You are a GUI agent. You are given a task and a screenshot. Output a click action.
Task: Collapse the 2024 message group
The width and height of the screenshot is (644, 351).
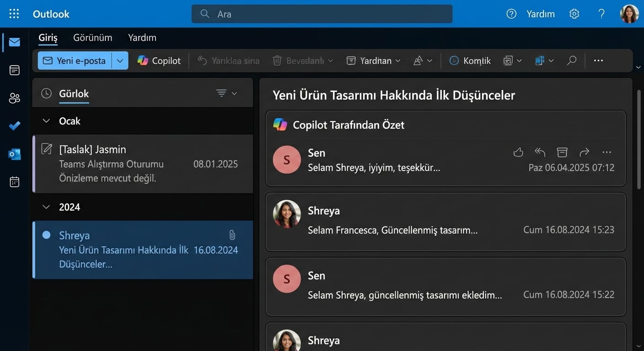(46, 207)
